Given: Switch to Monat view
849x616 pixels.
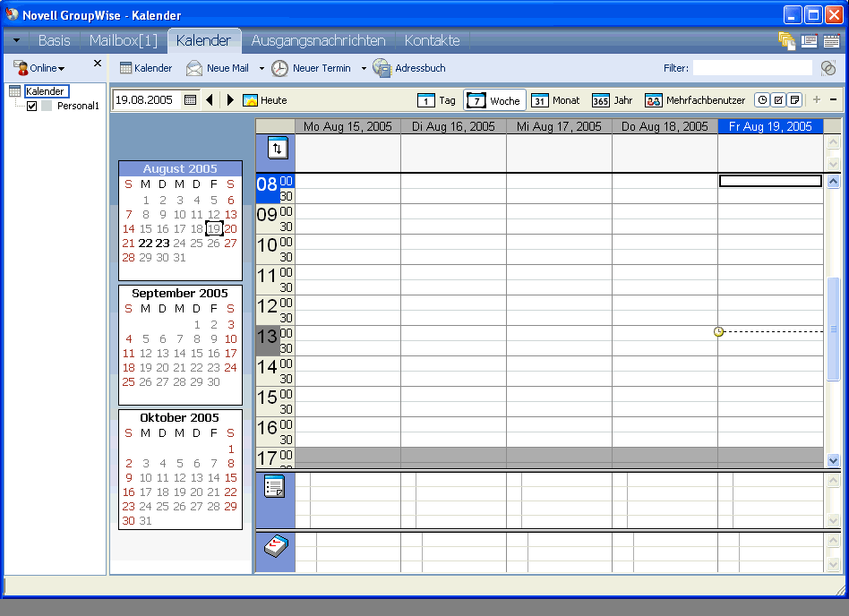Looking at the screenshot, I should click(553, 99).
